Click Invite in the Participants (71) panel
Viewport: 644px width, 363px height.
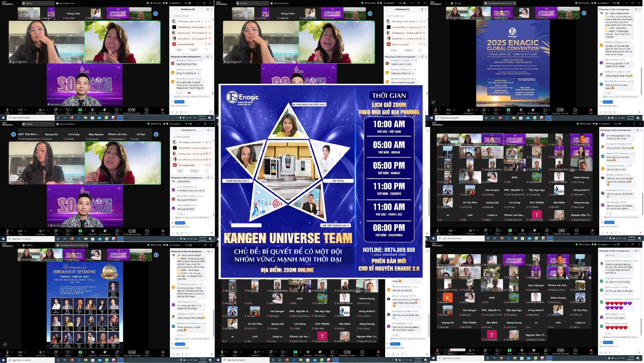[x=180, y=171]
